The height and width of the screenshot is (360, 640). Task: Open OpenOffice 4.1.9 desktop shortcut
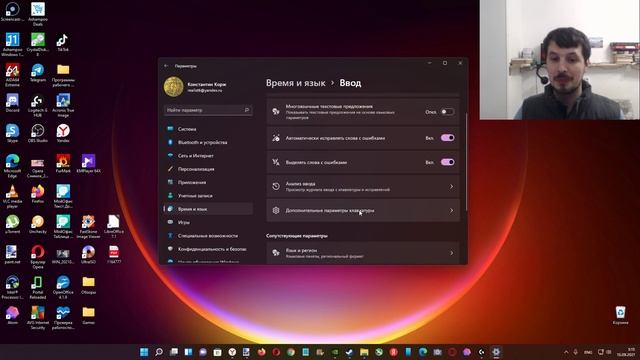click(63, 287)
